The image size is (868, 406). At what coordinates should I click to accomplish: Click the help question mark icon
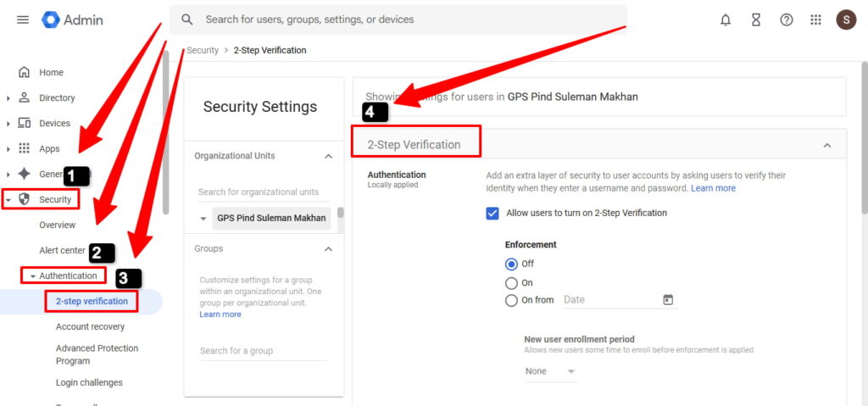point(787,19)
